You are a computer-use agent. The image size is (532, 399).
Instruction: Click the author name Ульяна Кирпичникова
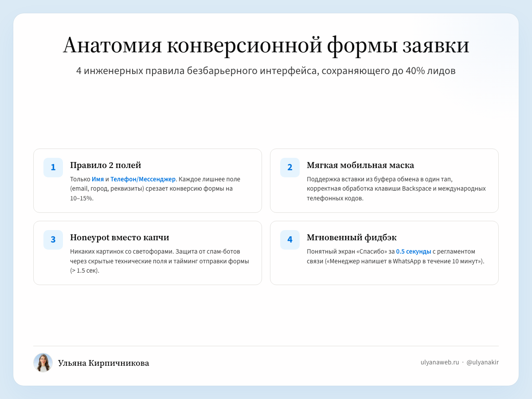point(103,363)
